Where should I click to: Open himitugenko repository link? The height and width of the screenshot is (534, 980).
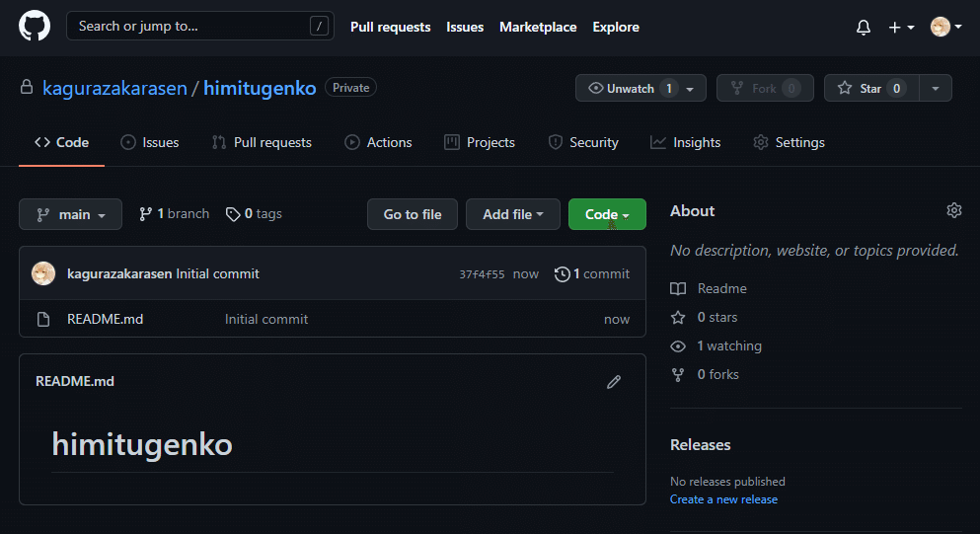coord(260,88)
